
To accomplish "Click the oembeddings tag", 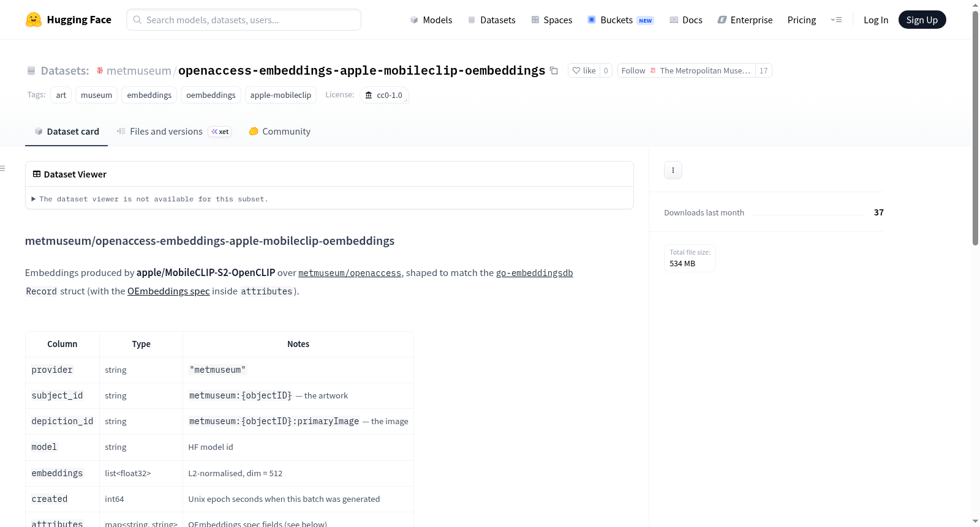I will (x=211, y=95).
